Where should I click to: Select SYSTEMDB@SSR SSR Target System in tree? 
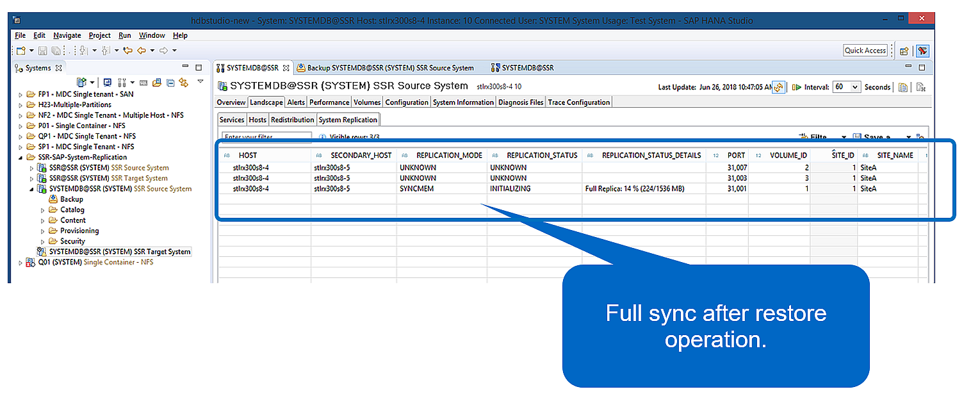120,252
